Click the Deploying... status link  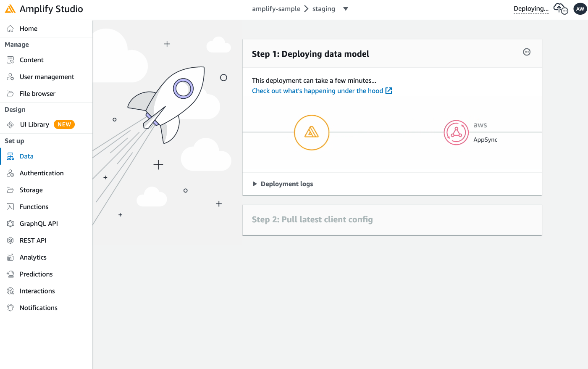(531, 9)
